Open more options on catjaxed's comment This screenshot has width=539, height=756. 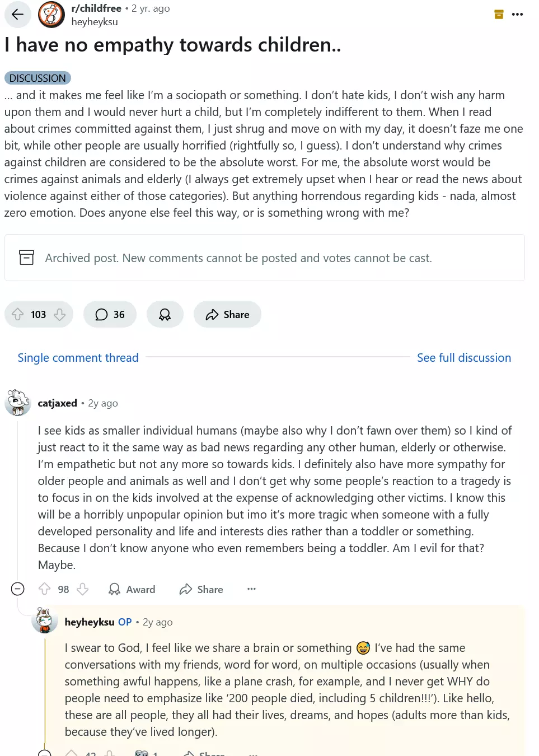pos(251,589)
